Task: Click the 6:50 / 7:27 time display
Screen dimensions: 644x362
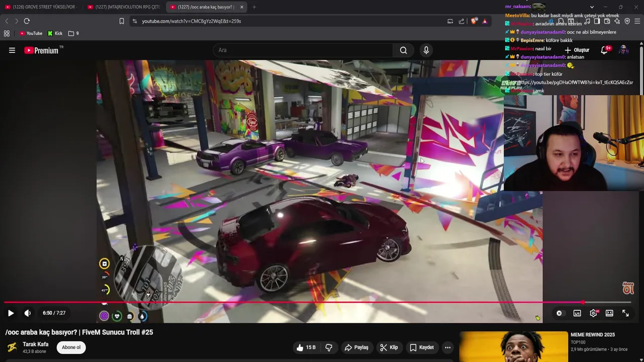Action: point(54,313)
